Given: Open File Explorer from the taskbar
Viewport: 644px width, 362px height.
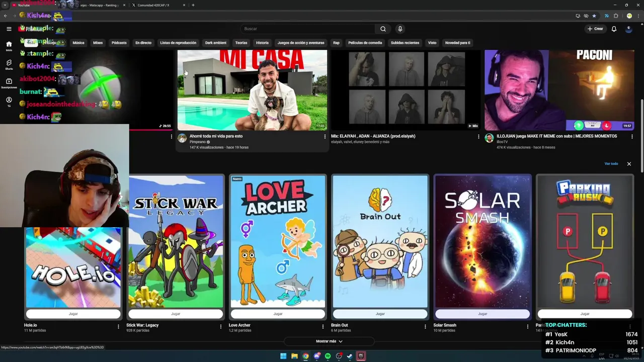Looking at the screenshot, I should pyautogui.click(x=294, y=356).
